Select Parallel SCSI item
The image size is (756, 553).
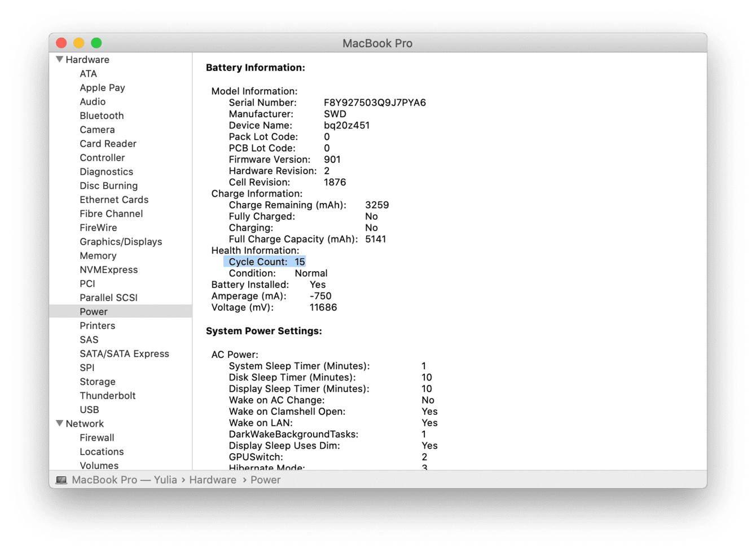pos(109,298)
